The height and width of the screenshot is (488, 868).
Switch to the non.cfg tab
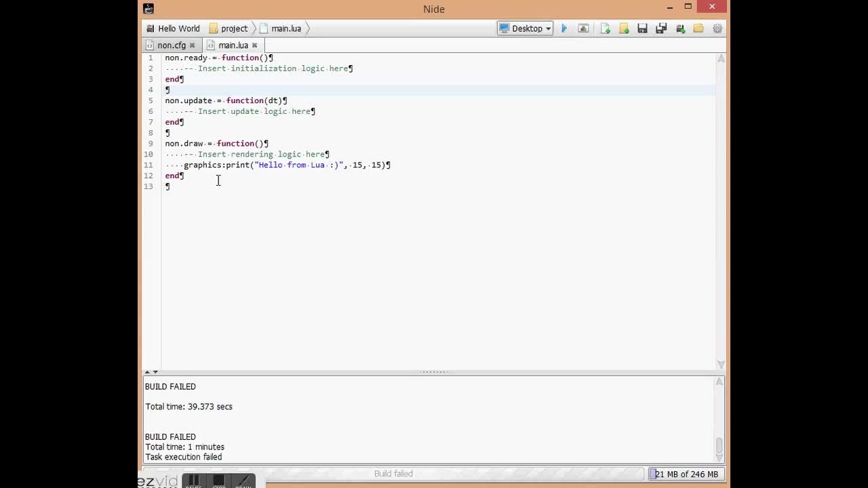tap(172, 45)
